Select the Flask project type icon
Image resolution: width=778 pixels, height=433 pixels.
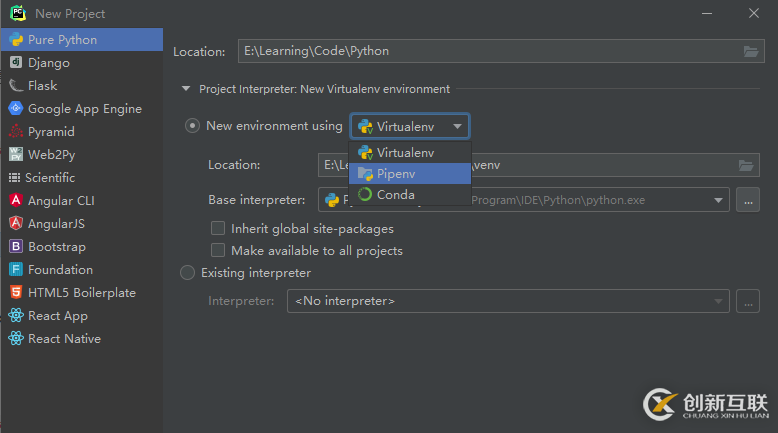click(16, 86)
